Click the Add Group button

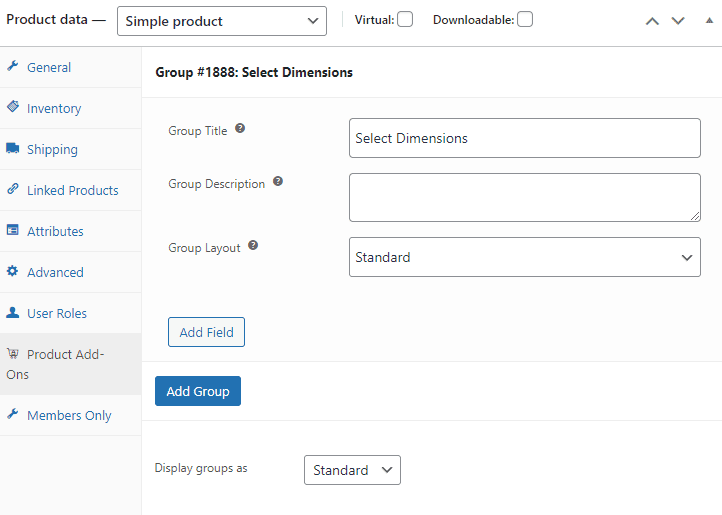[x=198, y=391]
